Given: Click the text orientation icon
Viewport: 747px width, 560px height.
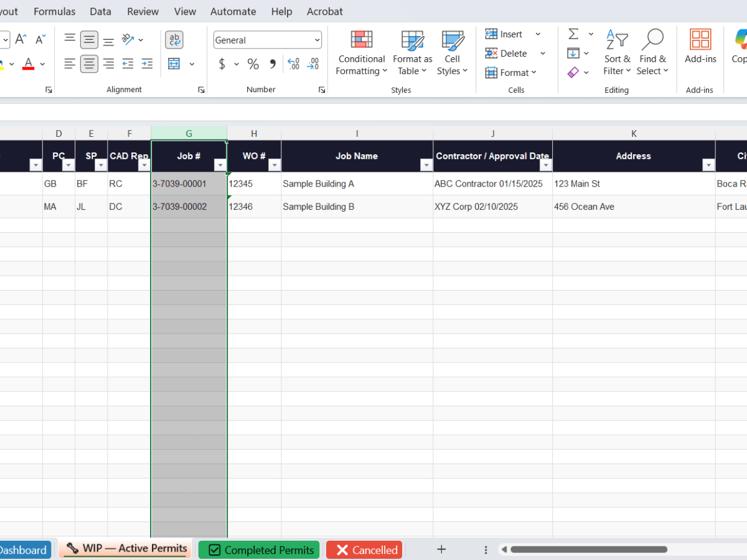Looking at the screenshot, I should pos(128,40).
